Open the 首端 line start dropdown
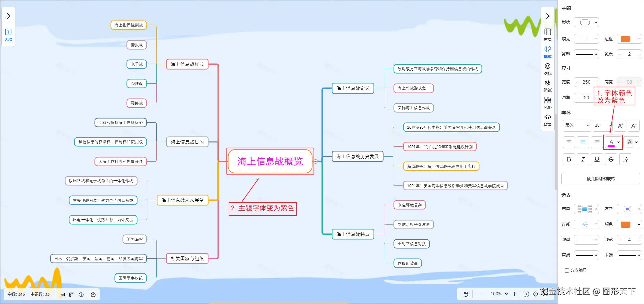644x304 pixels. tap(586, 255)
